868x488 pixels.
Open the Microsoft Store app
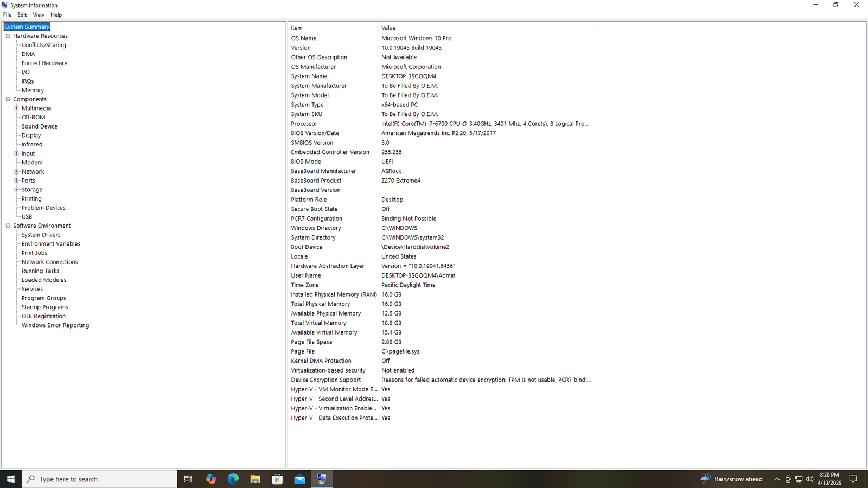pos(277,479)
